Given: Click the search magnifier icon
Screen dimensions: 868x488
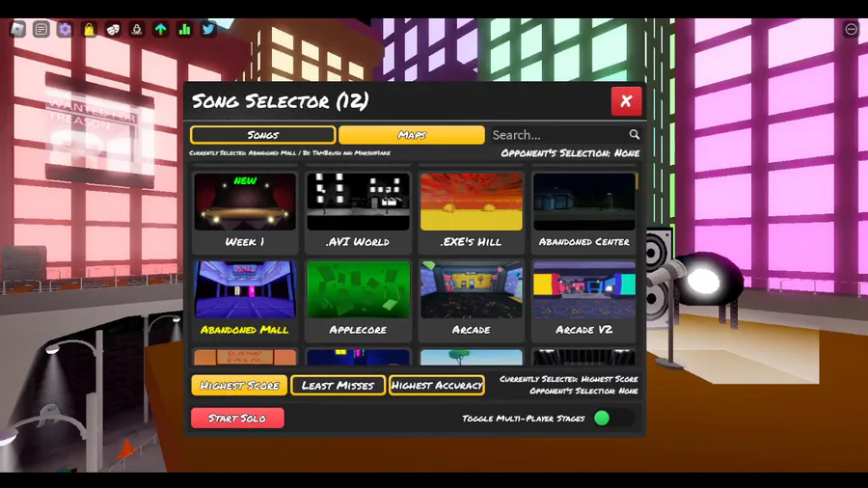Looking at the screenshot, I should 635,134.
